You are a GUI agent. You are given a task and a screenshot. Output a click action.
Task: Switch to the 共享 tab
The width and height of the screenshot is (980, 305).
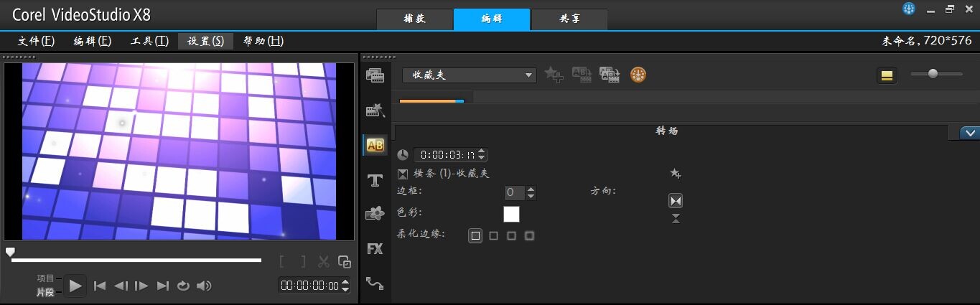[569, 19]
